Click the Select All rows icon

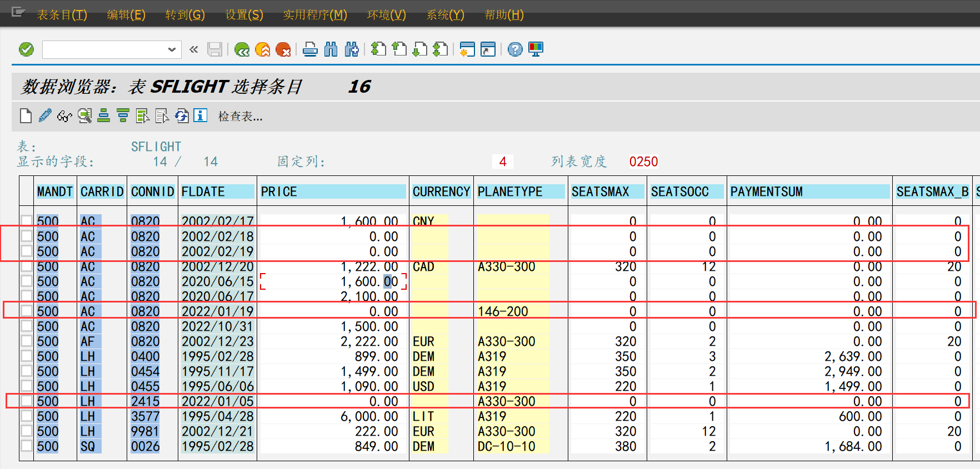pyautogui.click(x=143, y=115)
